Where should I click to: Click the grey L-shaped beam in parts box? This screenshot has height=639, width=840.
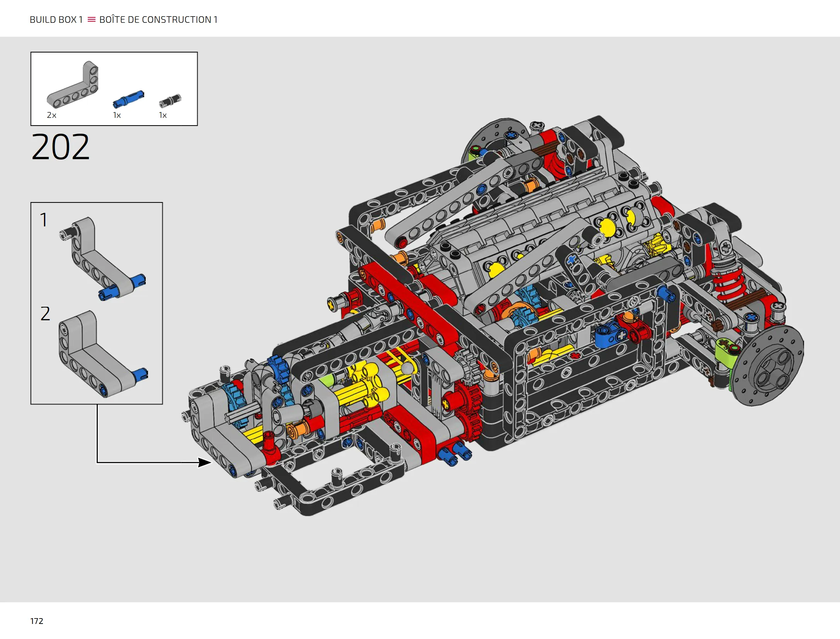tap(73, 84)
